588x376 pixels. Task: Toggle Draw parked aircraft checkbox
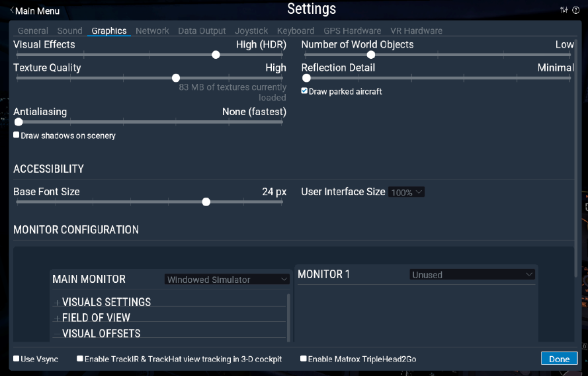[304, 91]
